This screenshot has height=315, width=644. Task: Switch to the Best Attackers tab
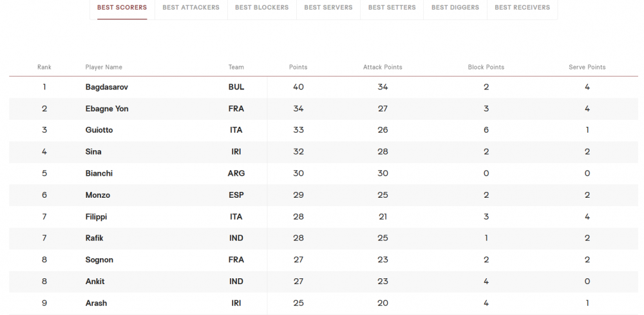pyautogui.click(x=191, y=7)
